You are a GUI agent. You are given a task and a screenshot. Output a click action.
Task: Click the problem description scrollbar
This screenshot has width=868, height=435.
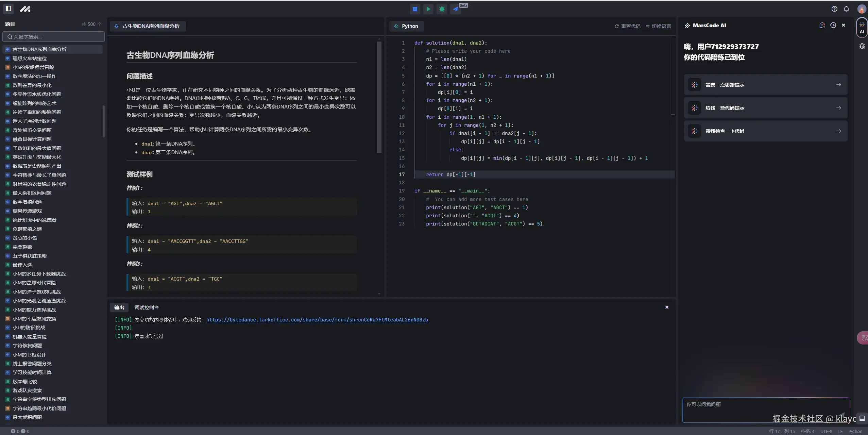(379, 97)
